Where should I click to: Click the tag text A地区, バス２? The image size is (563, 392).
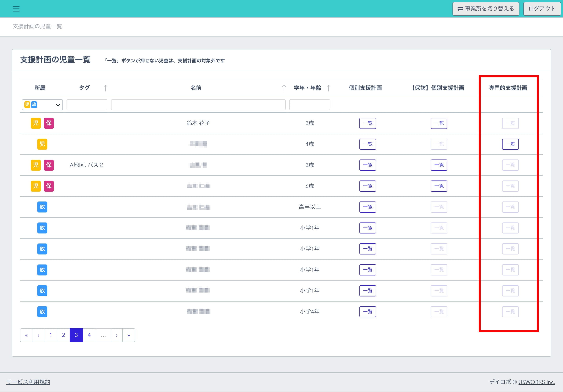pyautogui.click(x=86, y=165)
